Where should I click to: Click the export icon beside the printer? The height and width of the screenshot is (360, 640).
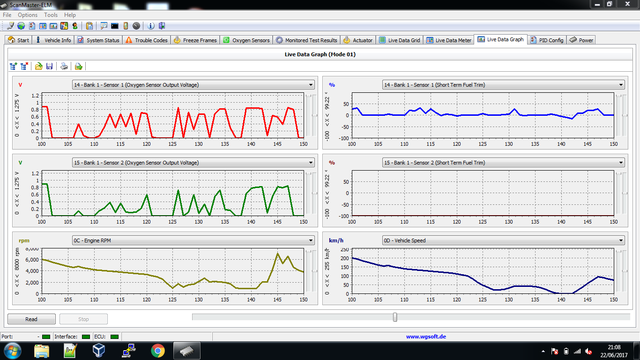(78, 66)
